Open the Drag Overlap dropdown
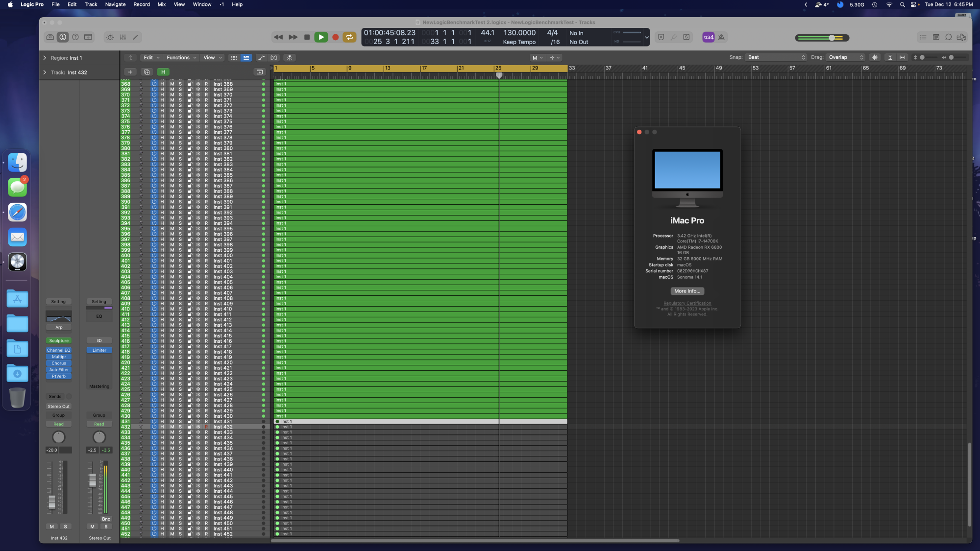980x551 pixels. click(x=846, y=57)
